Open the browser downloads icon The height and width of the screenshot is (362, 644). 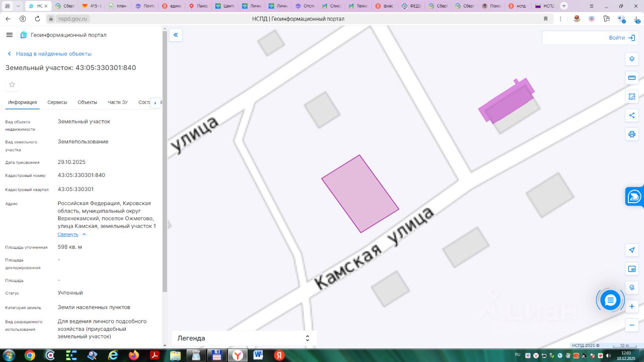click(636, 19)
